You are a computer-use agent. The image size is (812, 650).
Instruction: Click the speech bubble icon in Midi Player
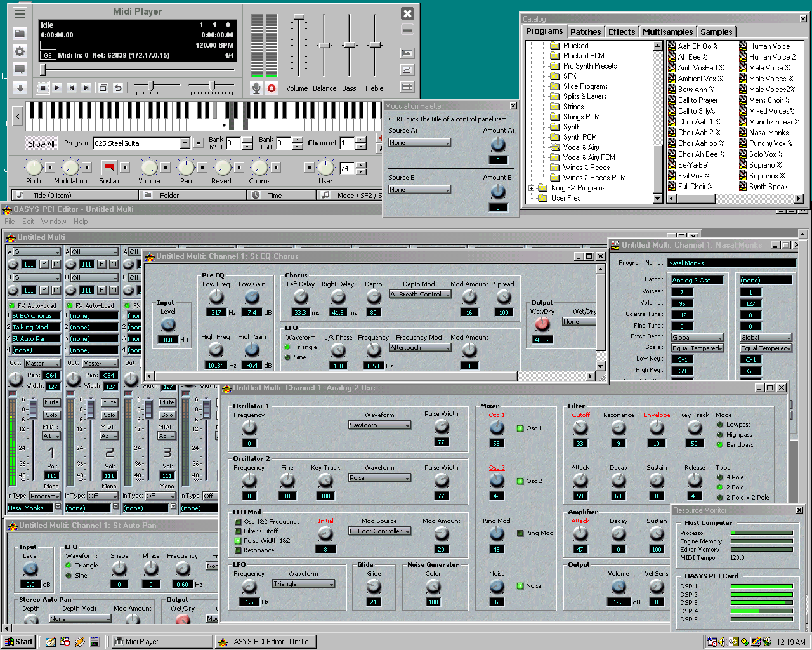click(x=20, y=69)
